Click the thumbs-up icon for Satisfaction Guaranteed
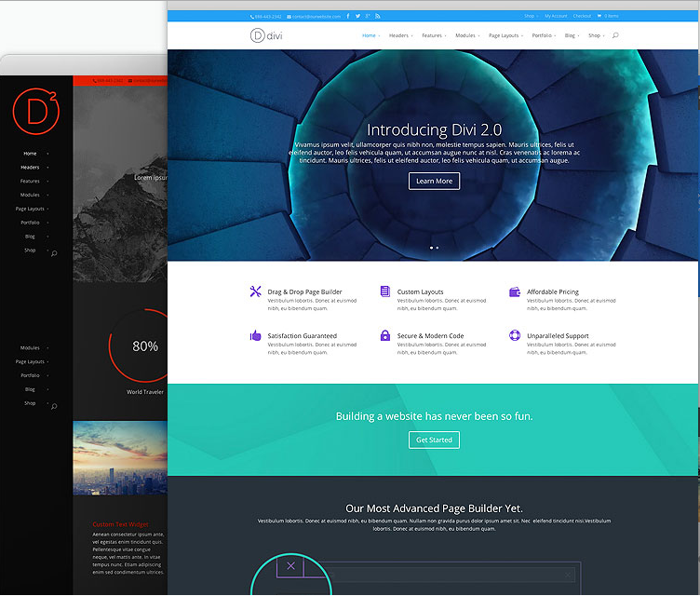 (x=255, y=335)
